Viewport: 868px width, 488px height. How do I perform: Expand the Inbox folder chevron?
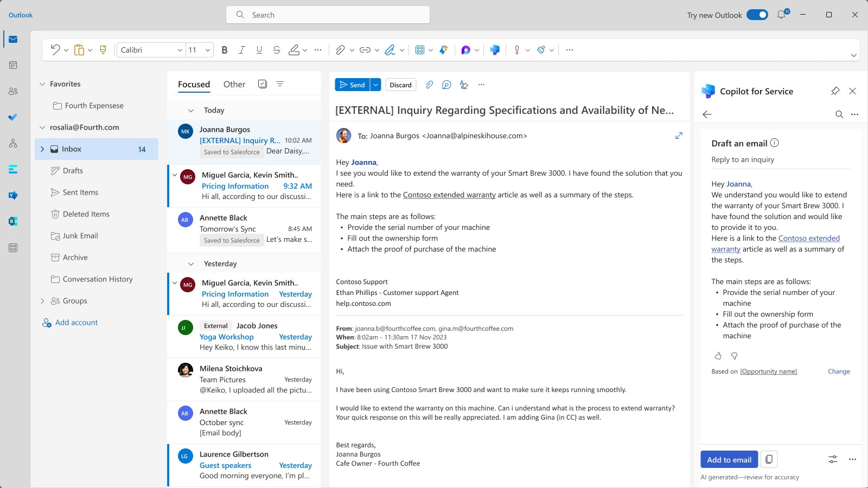tap(42, 149)
